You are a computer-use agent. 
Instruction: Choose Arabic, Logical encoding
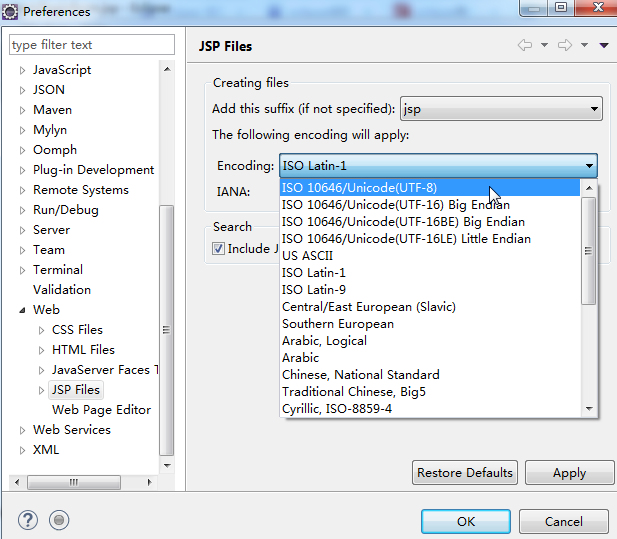coord(430,341)
